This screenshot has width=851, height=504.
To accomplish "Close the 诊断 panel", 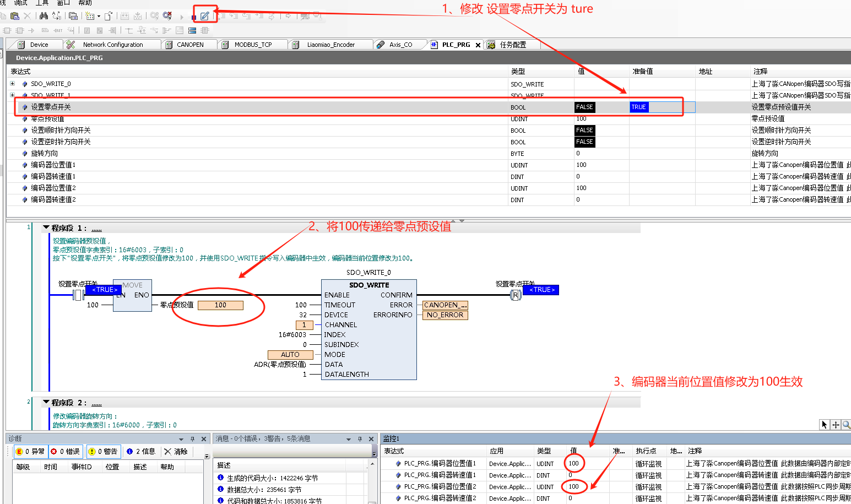I will [204, 439].
